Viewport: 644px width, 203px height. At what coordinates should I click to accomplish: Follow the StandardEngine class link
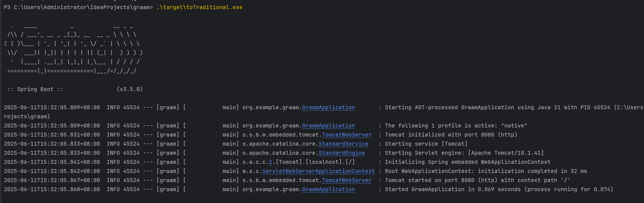point(342,153)
